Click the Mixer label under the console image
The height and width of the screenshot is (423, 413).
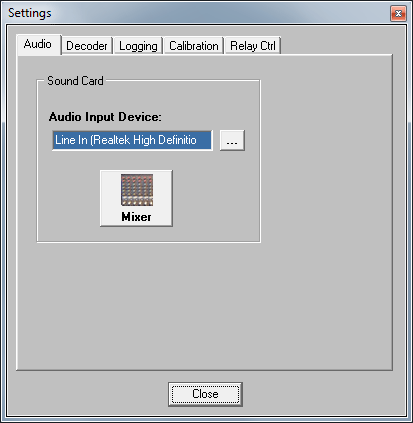coord(136,217)
